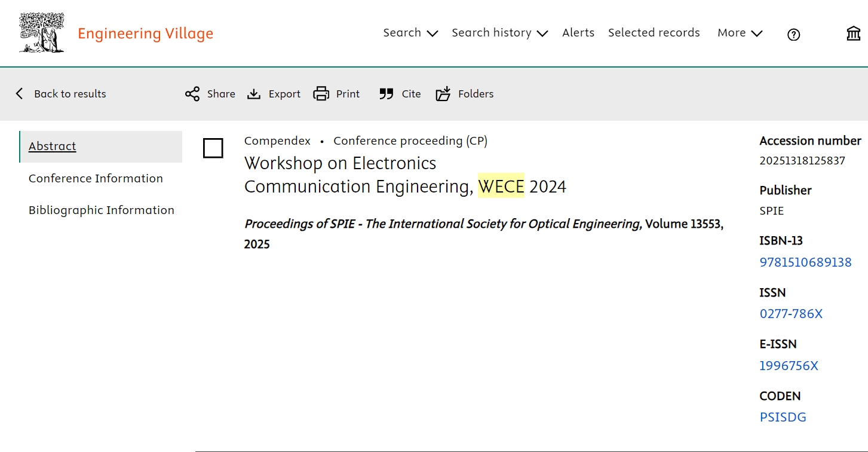868x452 pixels.
Task: Jump to Conference Information section
Action: click(x=96, y=178)
